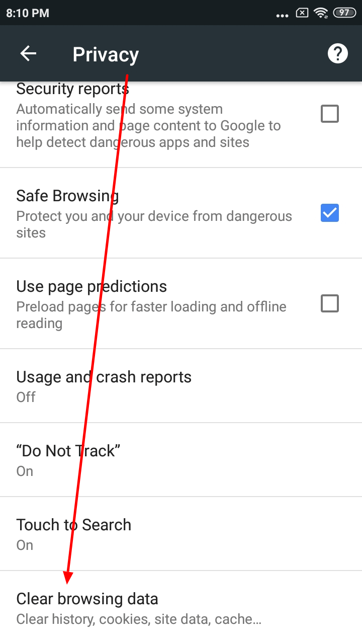Open the "Do Not Track" setting
The height and width of the screenshot is (644, 362).
[x=181, y=460]
